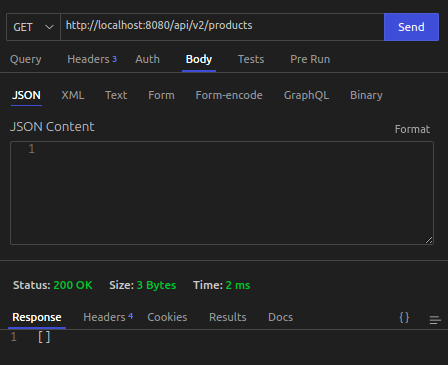
Task: Click the request URL input field
Action: (222, 27)
